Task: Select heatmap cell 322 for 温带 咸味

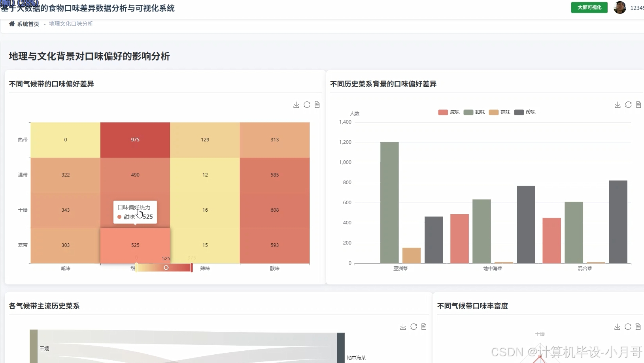Action: click(66, 175)
